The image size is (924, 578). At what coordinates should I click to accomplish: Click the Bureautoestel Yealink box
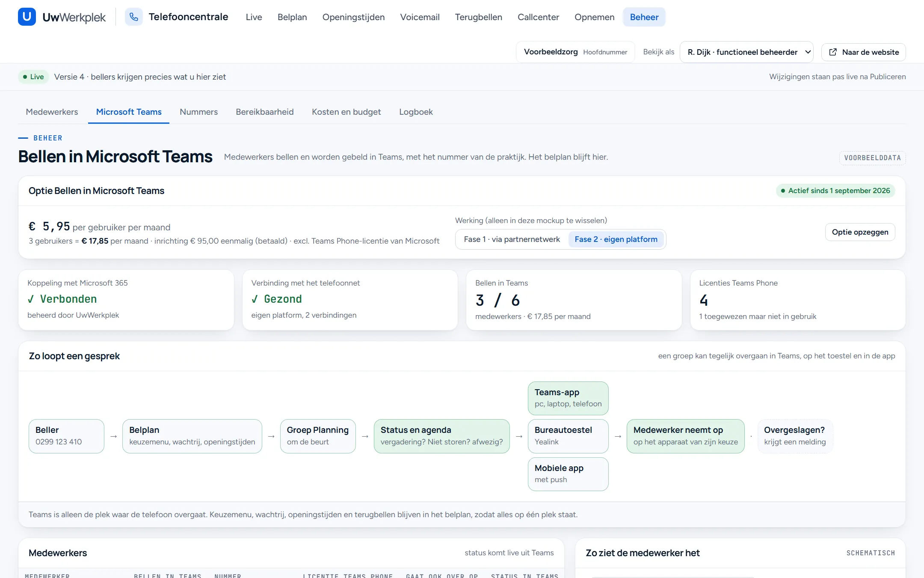tap(568, 436)
